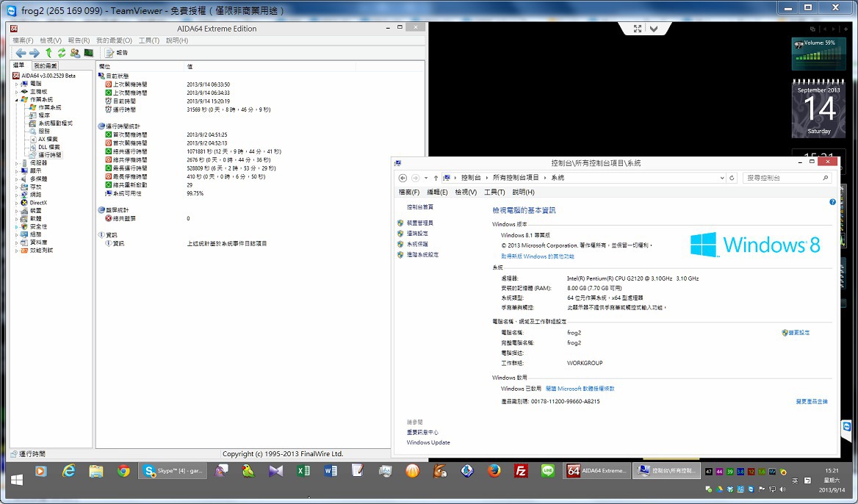The height and width of the screenshot is (504, 858).
Task: Click the 搜尋控制台 search field
Action: pyautogui.click(x=786, y=178)
